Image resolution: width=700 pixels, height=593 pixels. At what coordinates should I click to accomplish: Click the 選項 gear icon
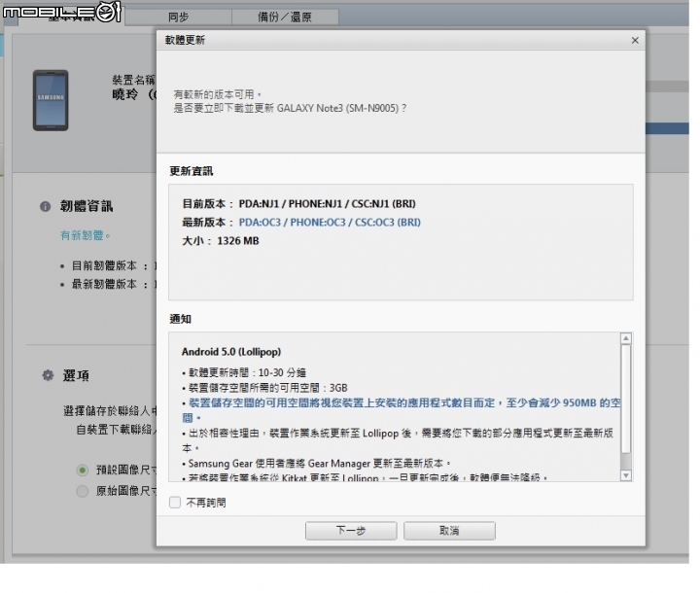pyautogui.click(x=48, y=375)
